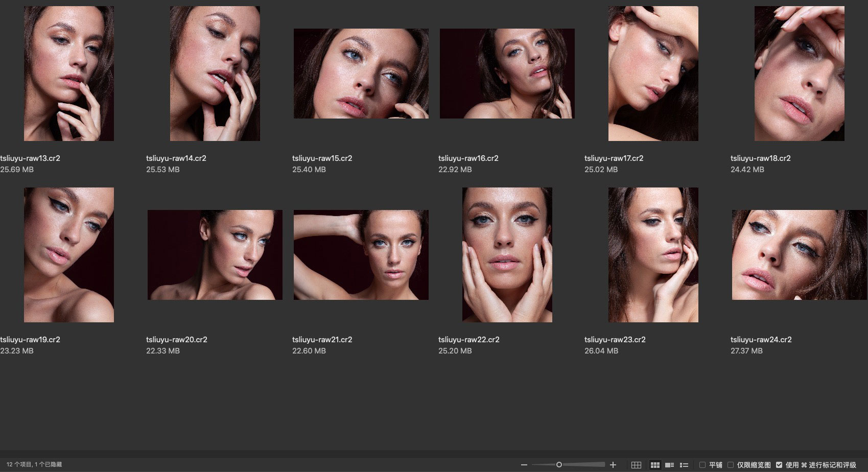
Task: Switch to thumbnail grid view mode
Action: pos(655,465)
